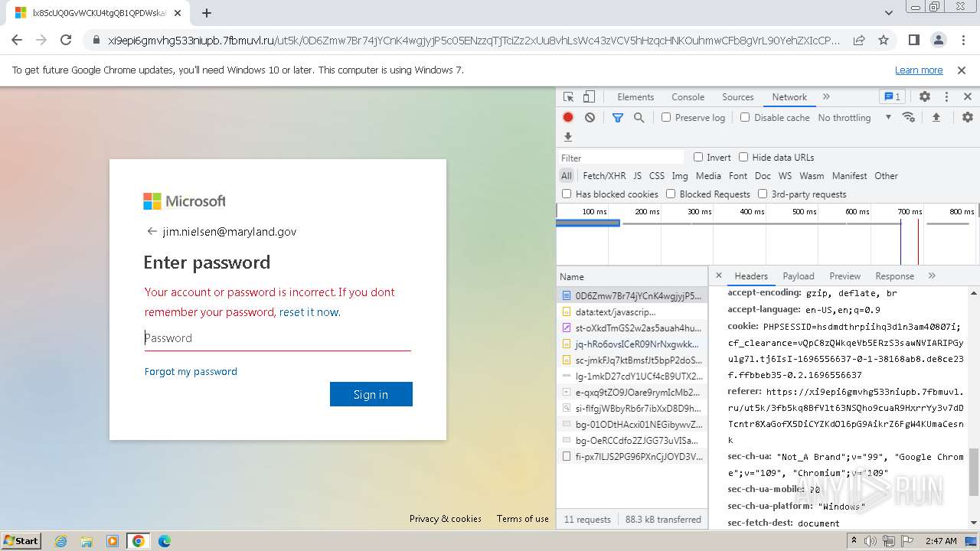Filter requests by JS type

click(x=637, y=175)
